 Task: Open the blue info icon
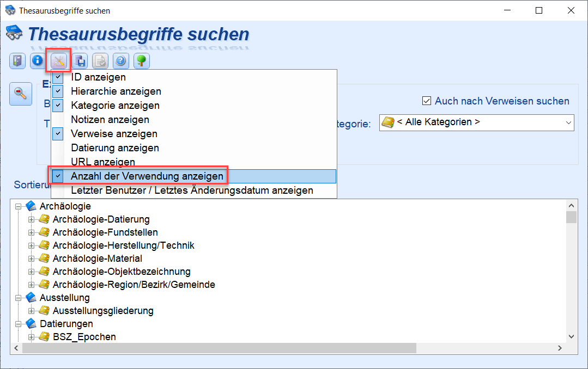(38, 61)
